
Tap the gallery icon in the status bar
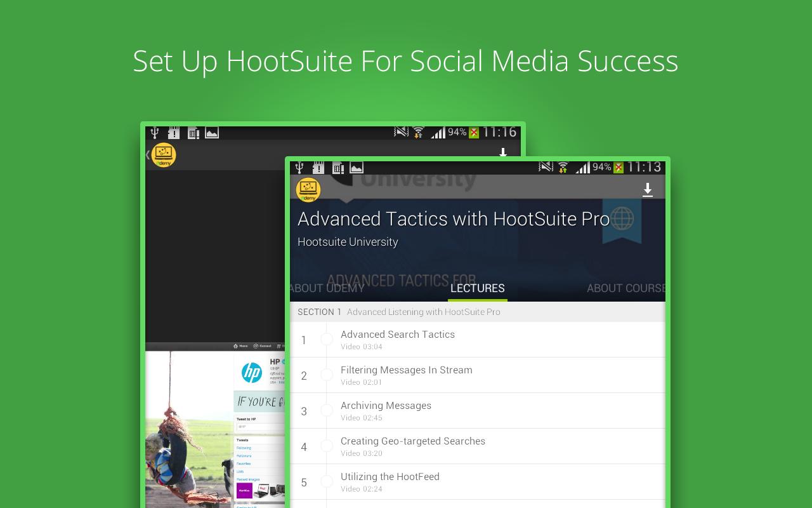(x=357, y=168)
